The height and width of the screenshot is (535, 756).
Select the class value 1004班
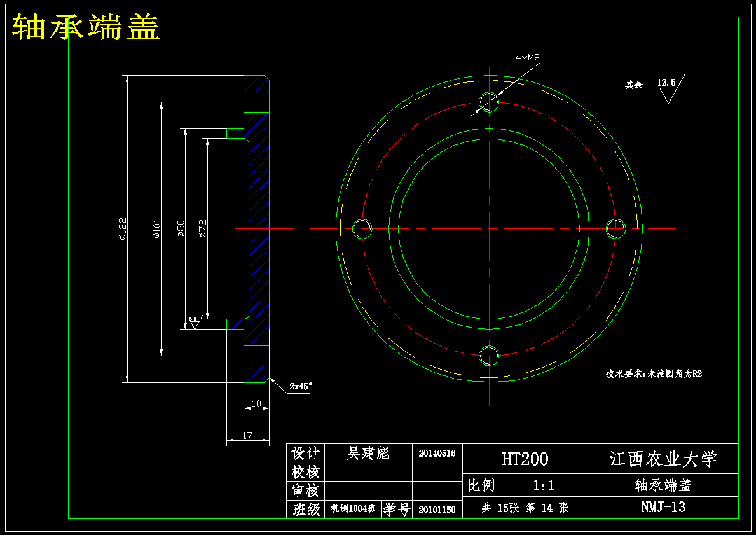354,510
